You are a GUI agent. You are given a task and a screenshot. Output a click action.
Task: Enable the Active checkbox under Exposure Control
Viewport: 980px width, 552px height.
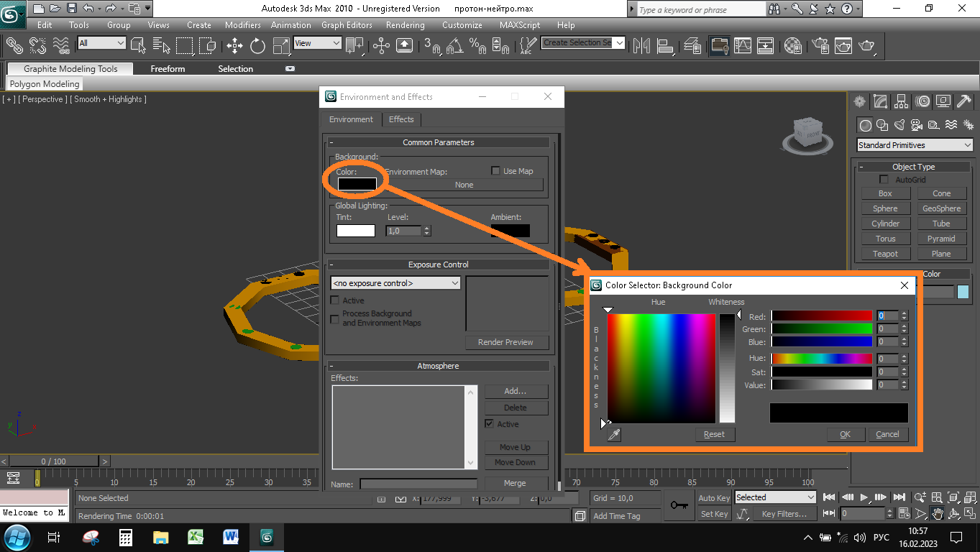335,300
